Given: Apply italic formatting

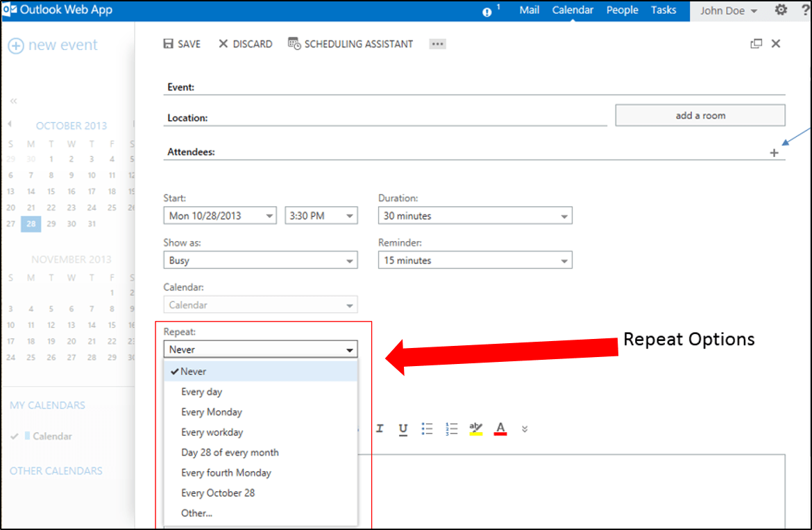Looking at the screenshot, I should pos(380,429).
